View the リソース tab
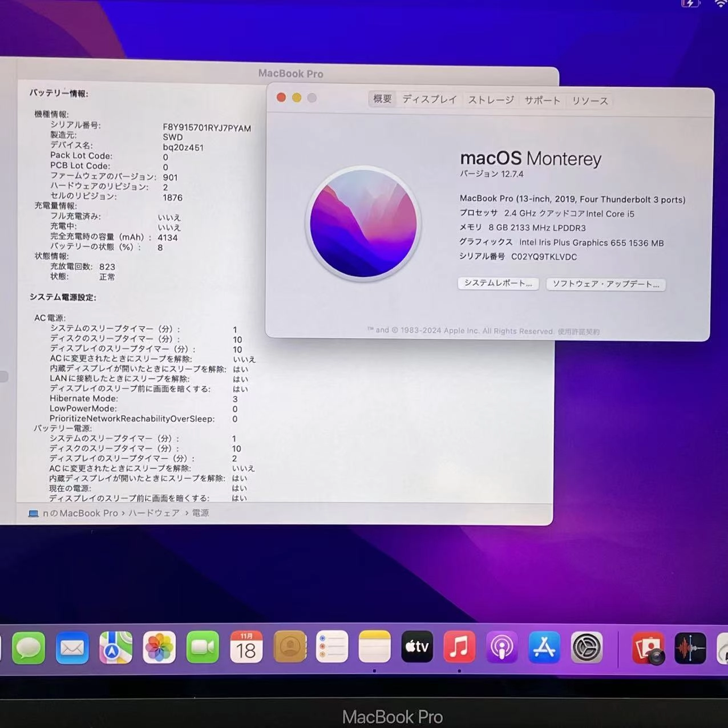 click(589, 100)
